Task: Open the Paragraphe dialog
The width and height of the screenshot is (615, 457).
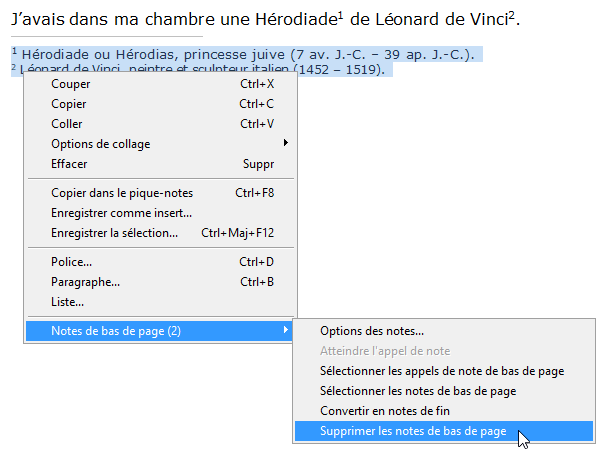Action: coord(160,282)
